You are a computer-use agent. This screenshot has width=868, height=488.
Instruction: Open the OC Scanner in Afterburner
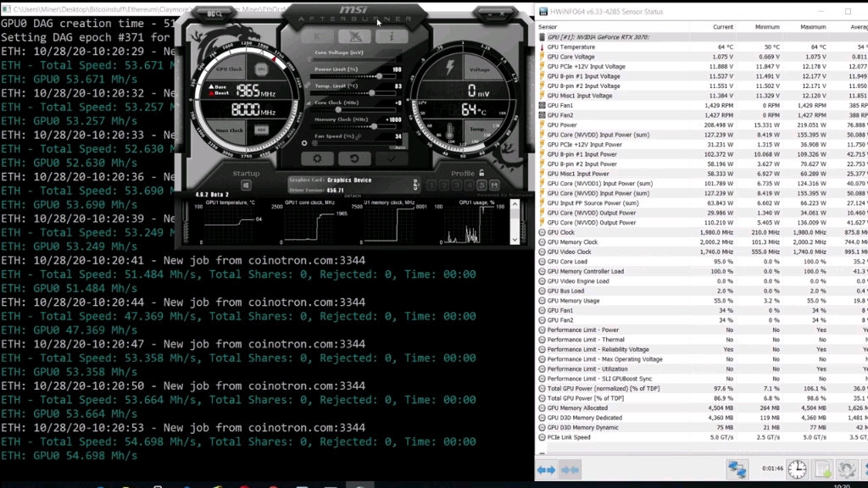(x=214, y=14)
